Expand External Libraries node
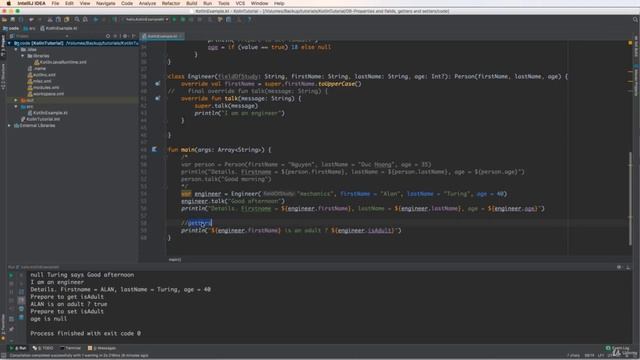Viewport: 640px width, 360px height. [9, 126]
